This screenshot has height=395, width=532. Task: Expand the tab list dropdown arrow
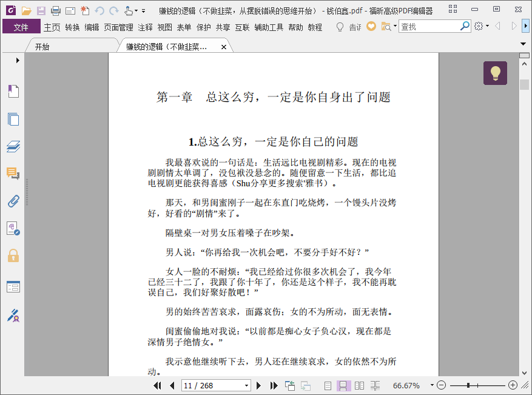coord(523,44)
